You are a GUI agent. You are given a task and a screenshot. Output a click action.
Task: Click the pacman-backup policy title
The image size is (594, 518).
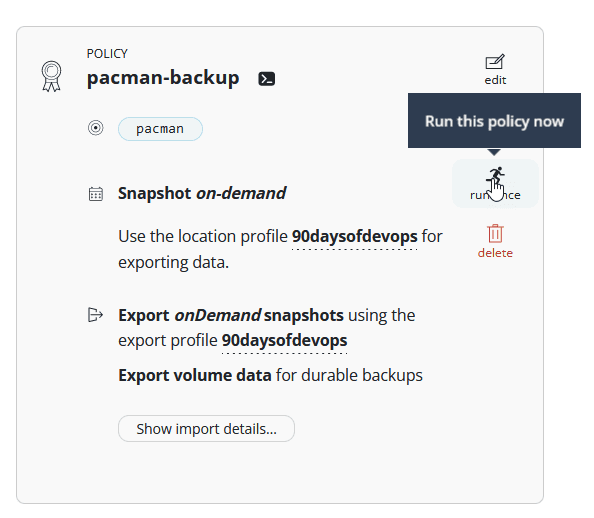(163, 78)
